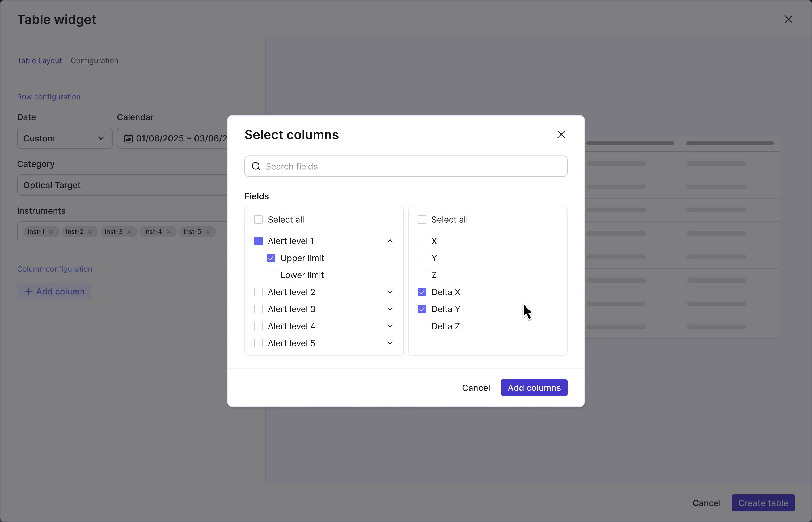Click the calendar icon in date range

pos(128,138)
